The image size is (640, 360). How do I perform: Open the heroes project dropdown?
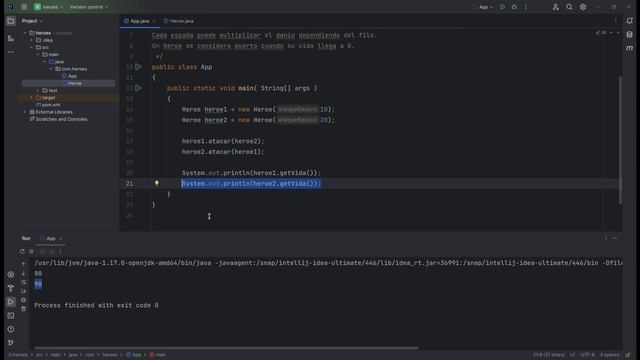[49, 7]
